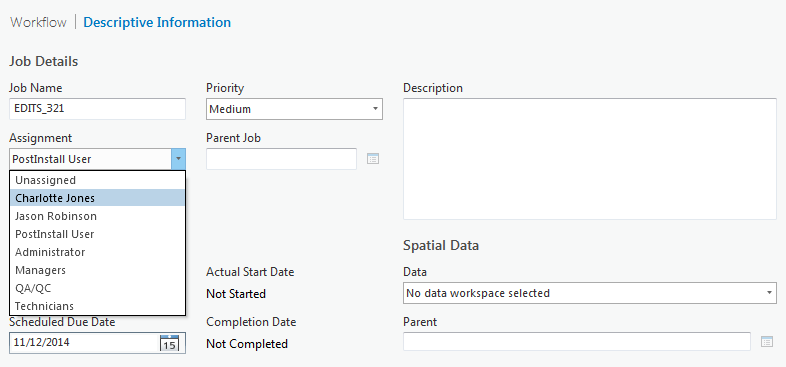Expand the Priority dropdown set to Medium
This screenshot has width=786, height=367.
click(x=294, y=109)
